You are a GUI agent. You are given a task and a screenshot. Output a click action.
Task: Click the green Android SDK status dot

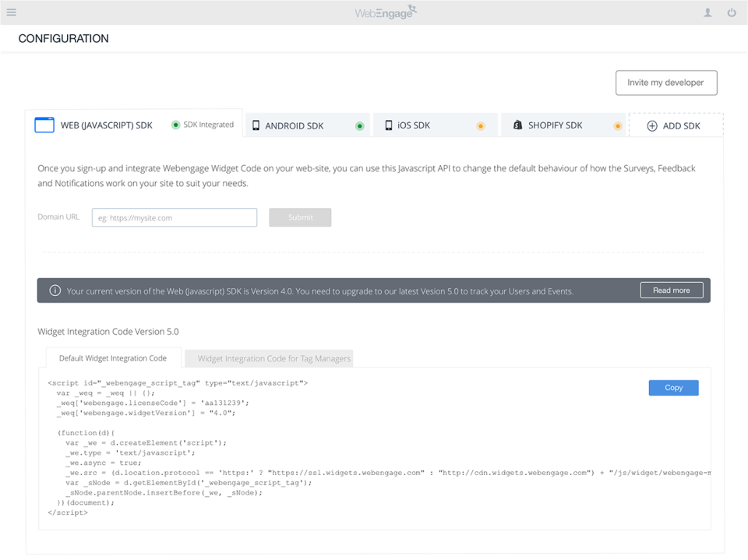360,126
